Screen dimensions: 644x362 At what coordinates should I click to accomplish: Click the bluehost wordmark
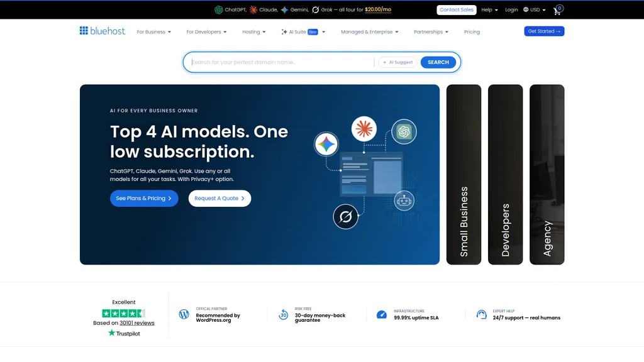(x=108, y=31)
